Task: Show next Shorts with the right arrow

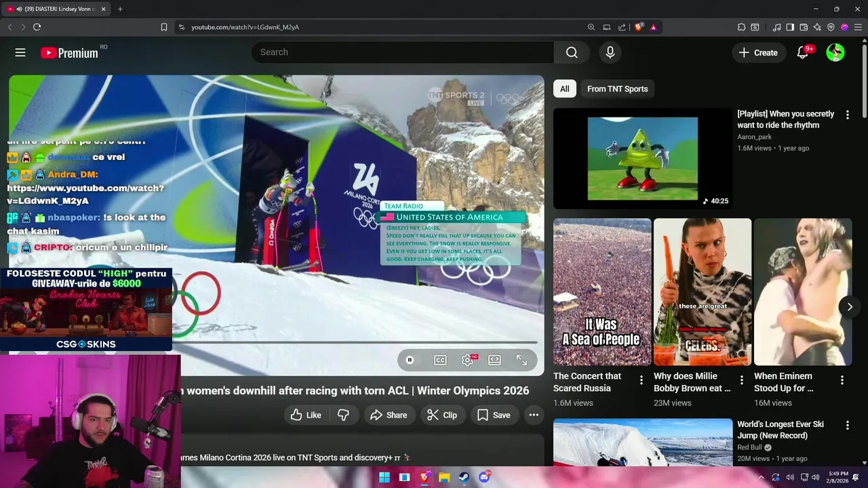Action: 850,307
